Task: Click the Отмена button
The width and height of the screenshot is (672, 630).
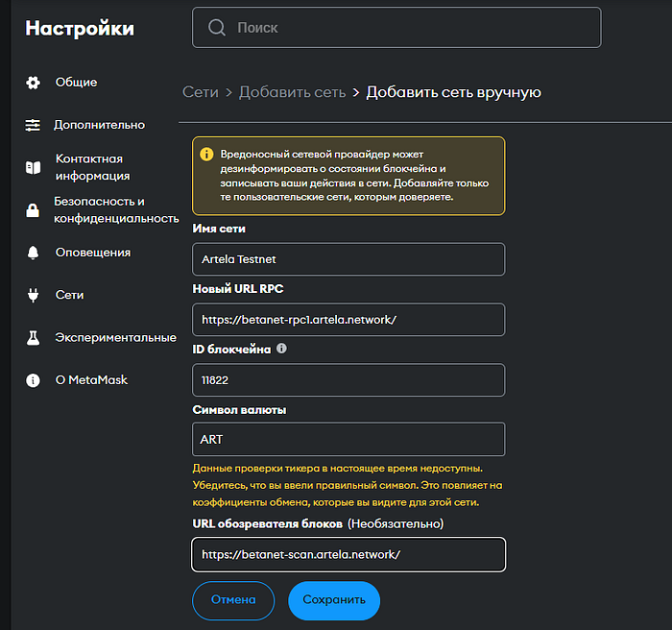Action: tap(233, 600)
